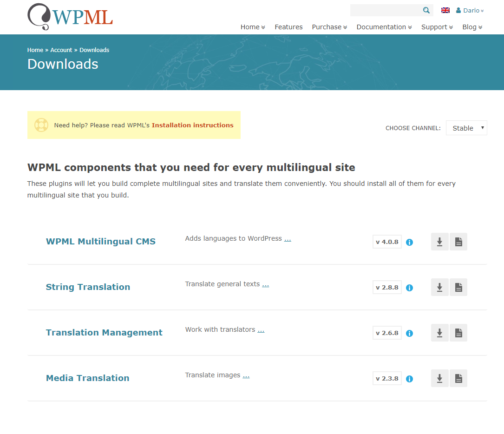
Task: Click the Downloads breadcrumb
Action: (x=94, y=50)
